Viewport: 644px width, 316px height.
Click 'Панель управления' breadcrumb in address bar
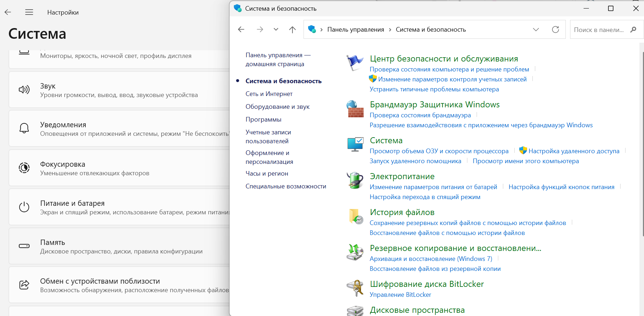pyautogui.click(x=356, y=30)
